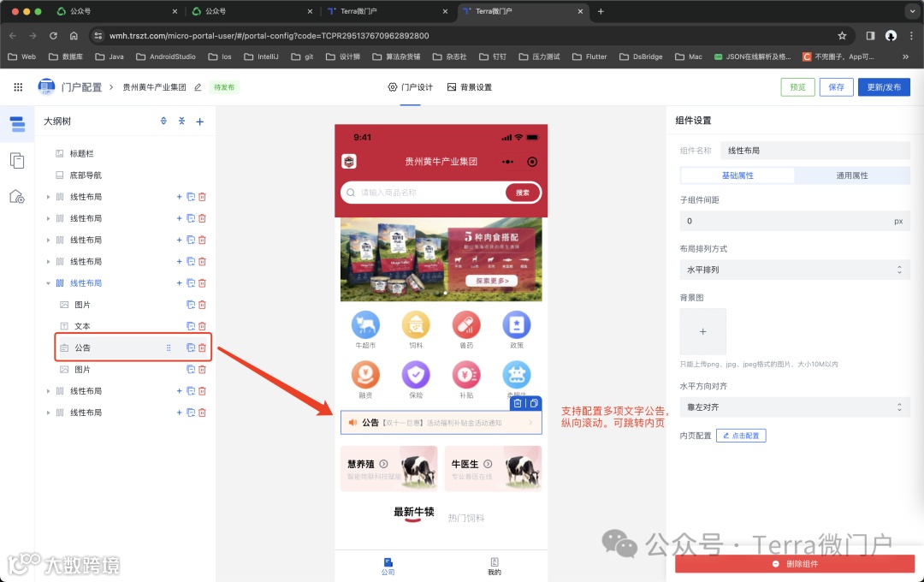Image resolution: width=924 pixels, height=582 pixels.
Task: Delete the highlighted blue 线性布局 row
Action: pyautogui.click(x=202, y=283)
